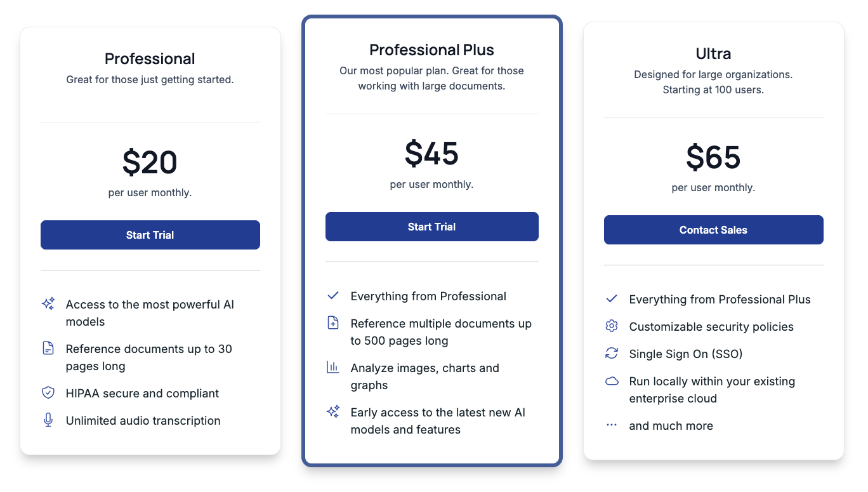Click the $20 price on Professional
868x492 pixels.
click(150, 163)
